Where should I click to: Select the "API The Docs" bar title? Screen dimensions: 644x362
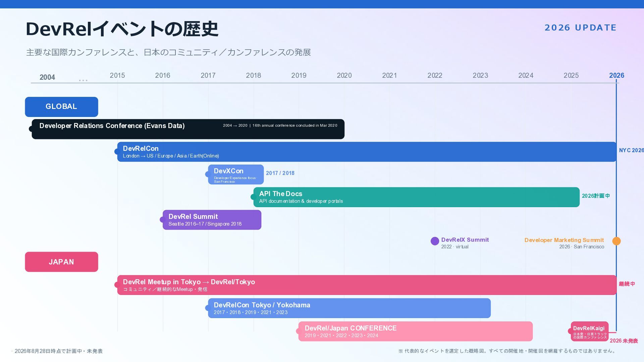pyautogui.click(x=281, y=194)
